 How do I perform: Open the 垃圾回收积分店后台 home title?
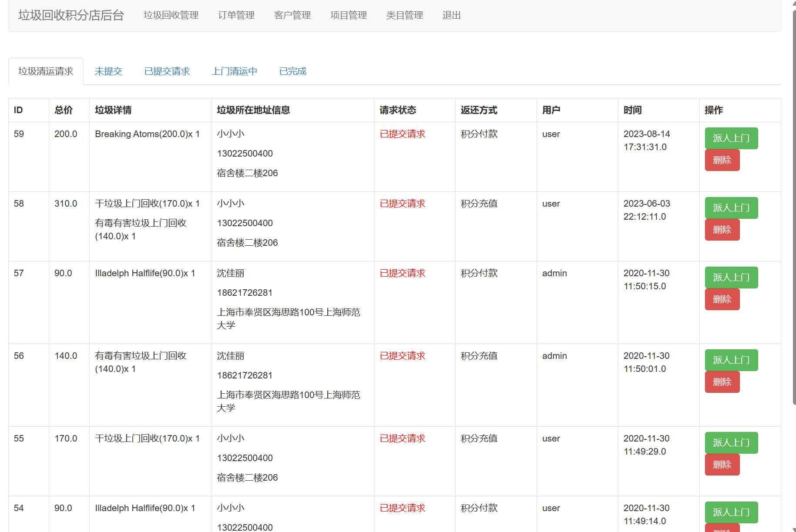point(70,15)
